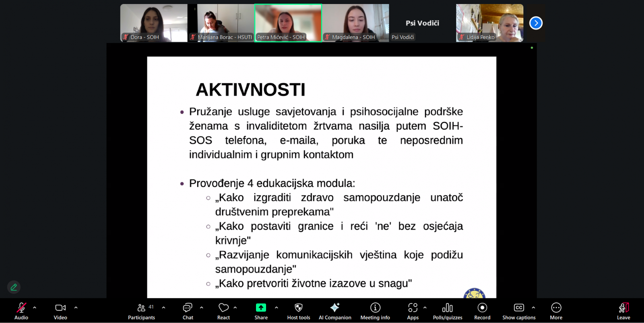Expand the audio options arrow
Screen dimensions: 644x323
(x=35, y=308)
